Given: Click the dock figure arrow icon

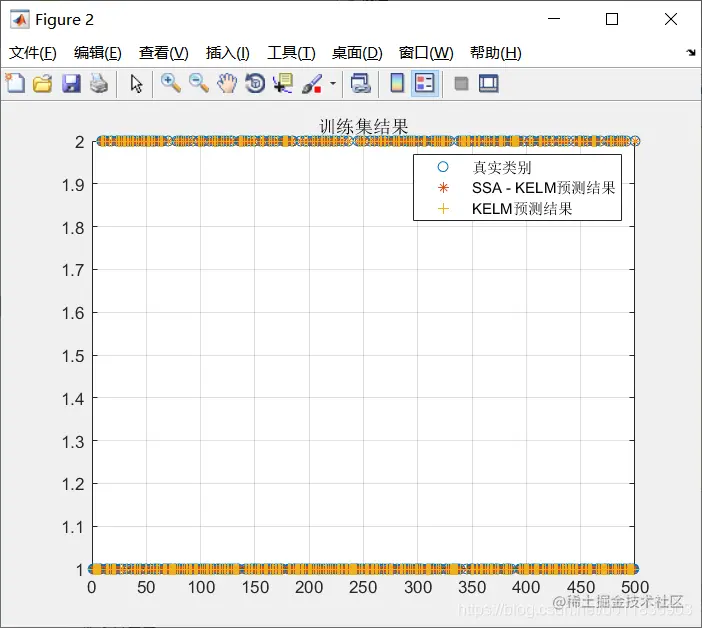Looking at the screenshot, I should [691, 53].
